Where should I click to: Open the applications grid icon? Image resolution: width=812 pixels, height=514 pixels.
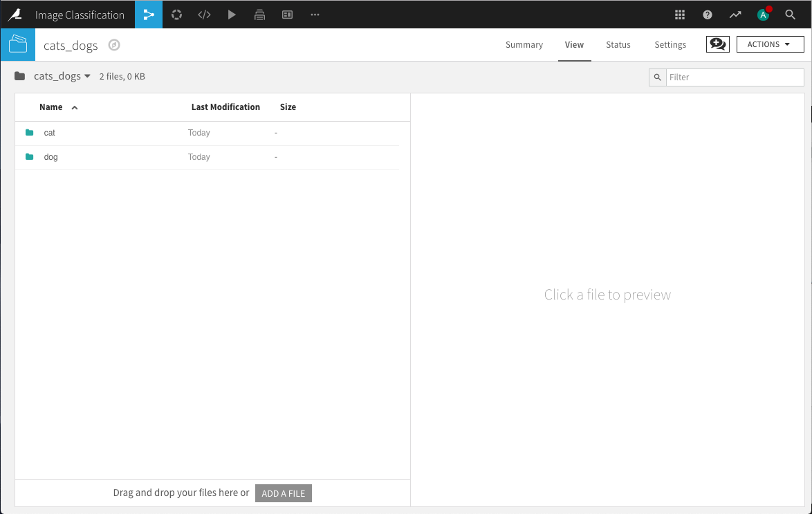pyautogui.click(x=679, y=15)
